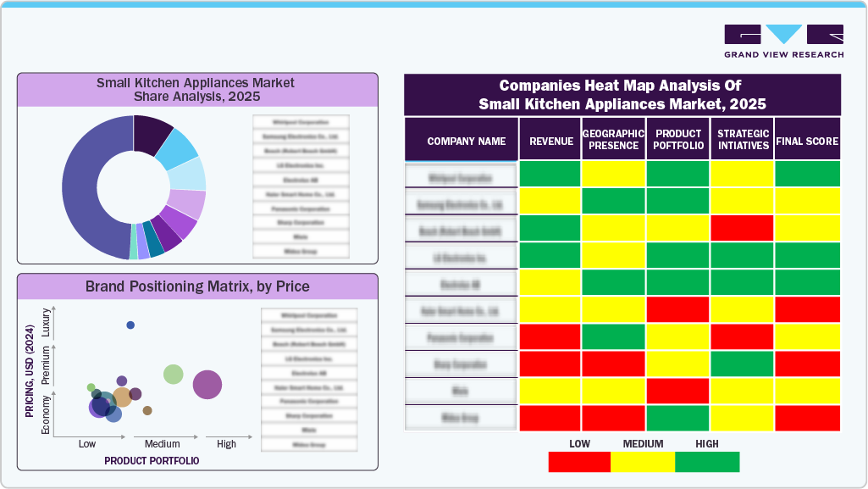This screenshot has height=489, width=868.
Task: Click the Panasonic row Revenue cell
Action: coord(550,336)
